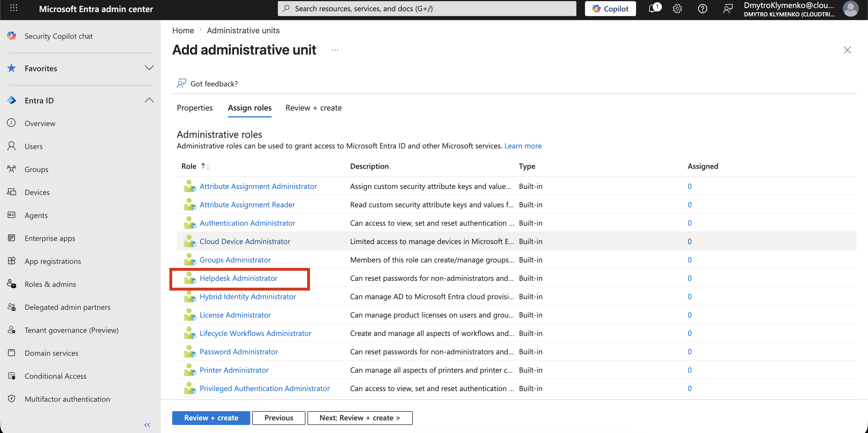Switch to the Properties tab
868x433 pixels.
tap(195, 108)
